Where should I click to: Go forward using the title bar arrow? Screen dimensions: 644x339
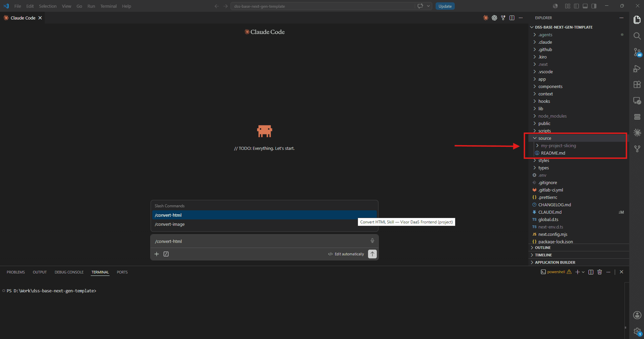pyautogui.click(x=226, y=6)
